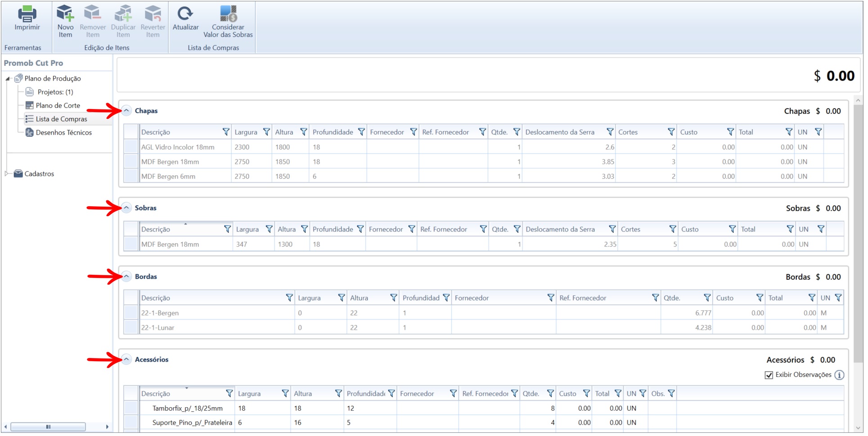
Task: Click the 3.85 Deslocamento da Serra value
Action: point(608,162)
